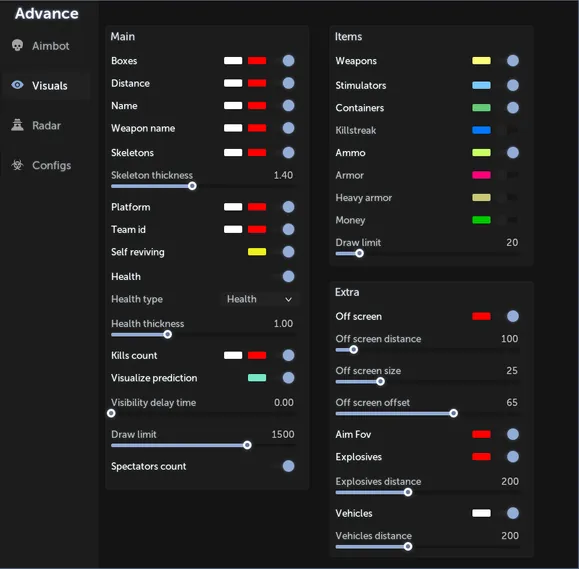
Task: Click the red Explosives color swatch
Action: pyautogui.click(x=482, y=457)
